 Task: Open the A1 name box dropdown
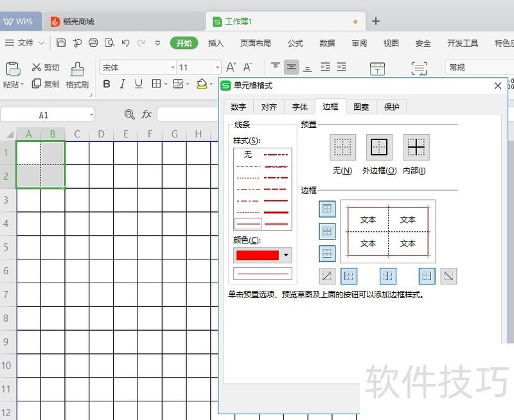click(91, 115)
